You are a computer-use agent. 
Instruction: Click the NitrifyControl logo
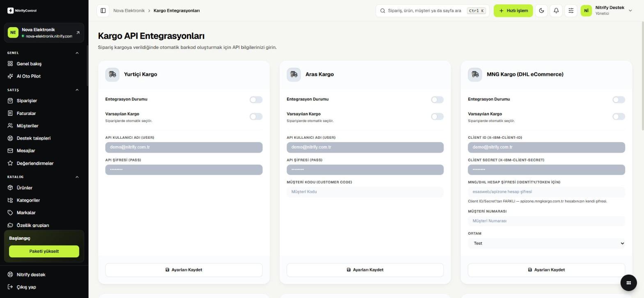pos(22,11)
